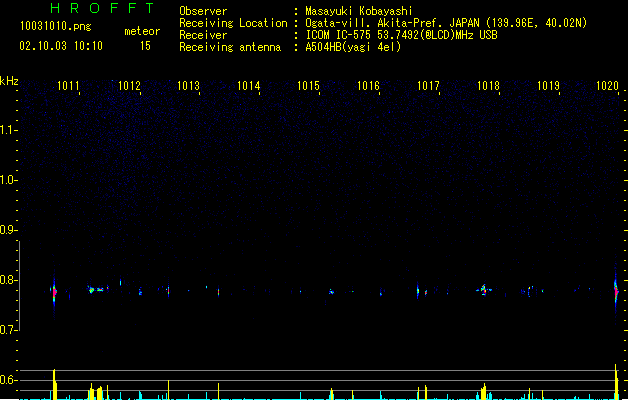Click the tallest yellow bar before 1011
This screenshot has width=629, height=400.
pyautogui.click(x=55, y=384)
